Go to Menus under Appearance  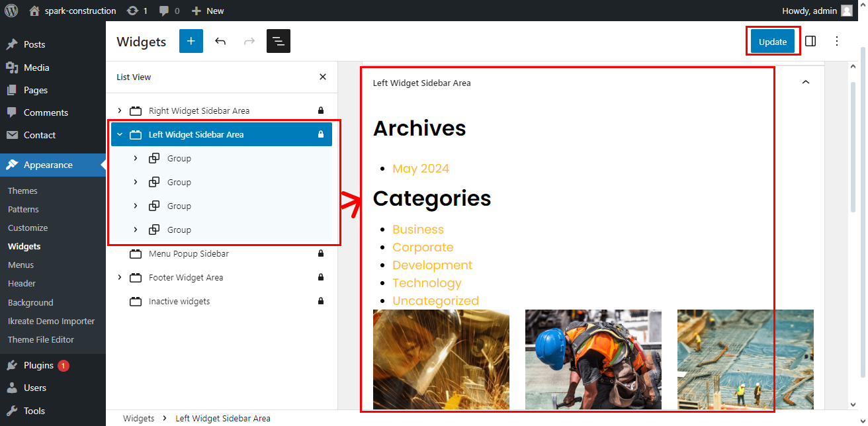[x=21, y=265]
